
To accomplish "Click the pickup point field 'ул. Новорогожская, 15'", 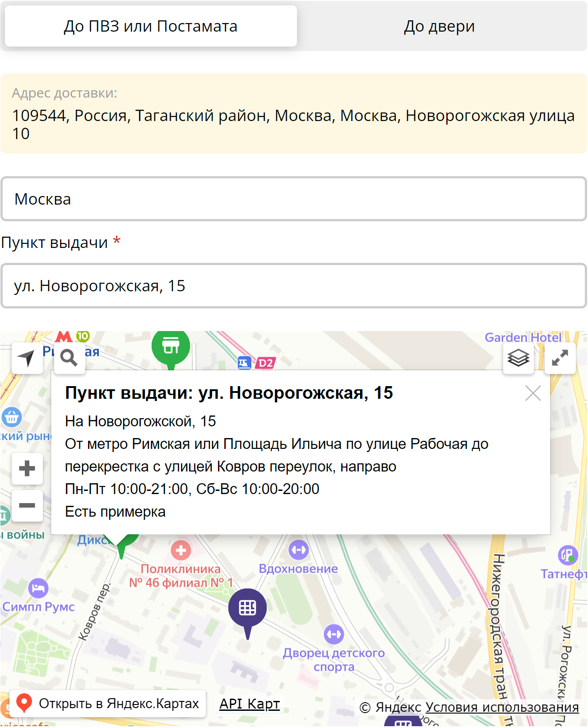I will [x=294, y=286].
